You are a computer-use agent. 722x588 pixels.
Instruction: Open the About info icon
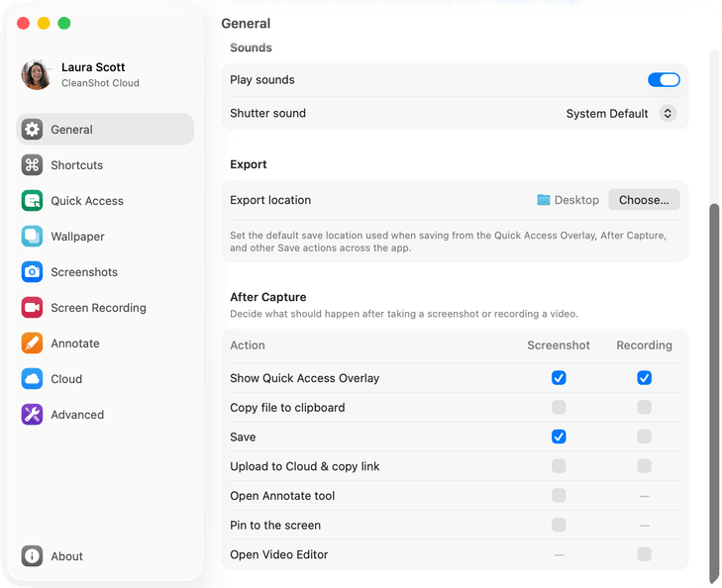coord(32,556)
